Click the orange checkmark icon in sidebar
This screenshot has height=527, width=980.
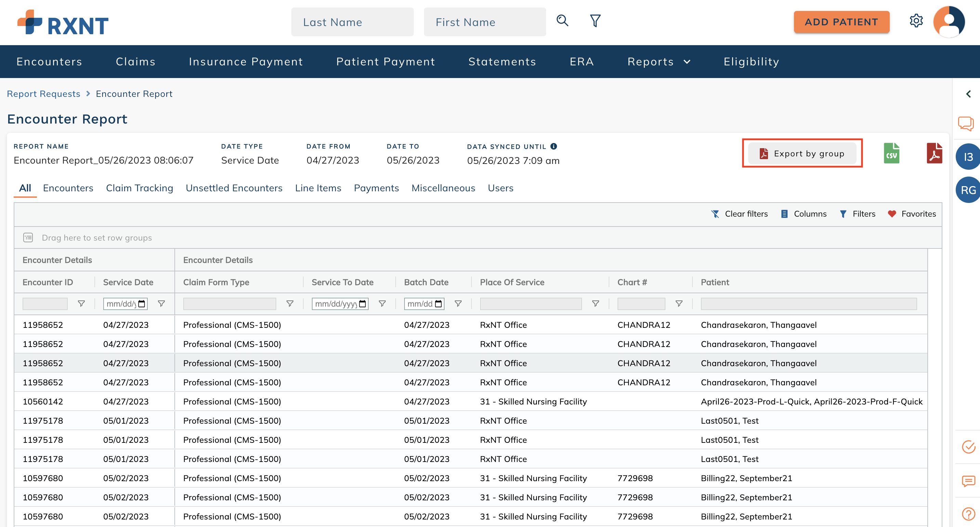pyautogui.click(x=969, y=447)
